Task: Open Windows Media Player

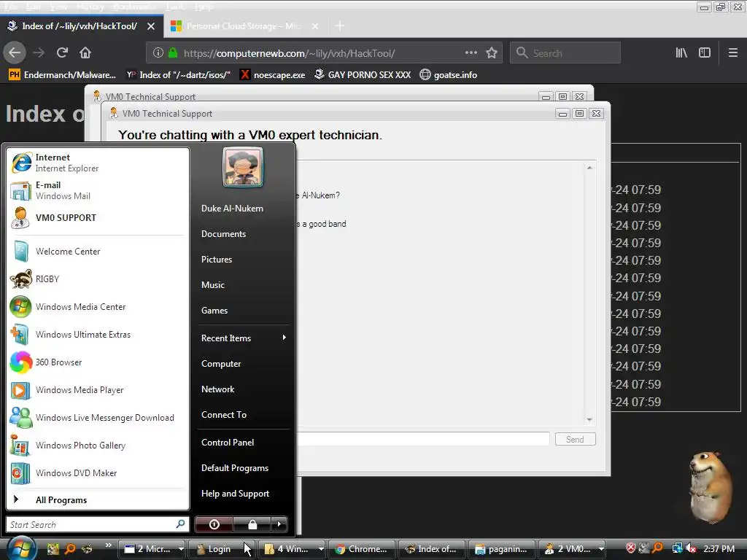Action: click(x=97, y=389)
